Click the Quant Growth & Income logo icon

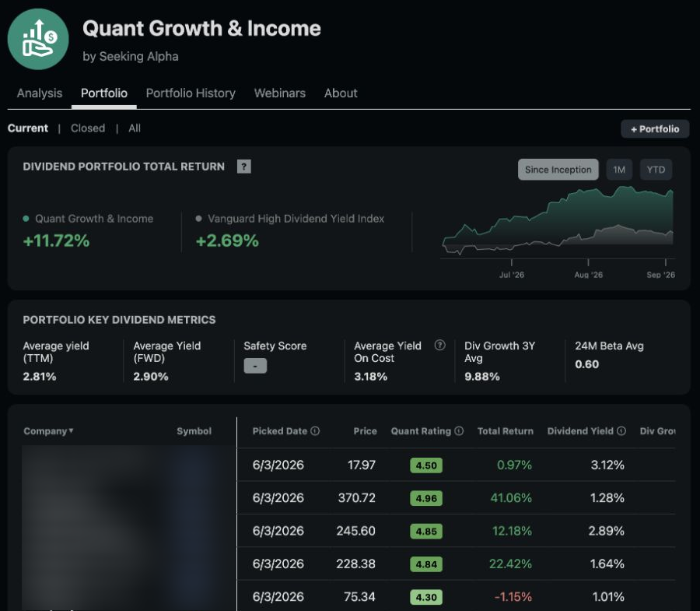[x=38, y=39]
